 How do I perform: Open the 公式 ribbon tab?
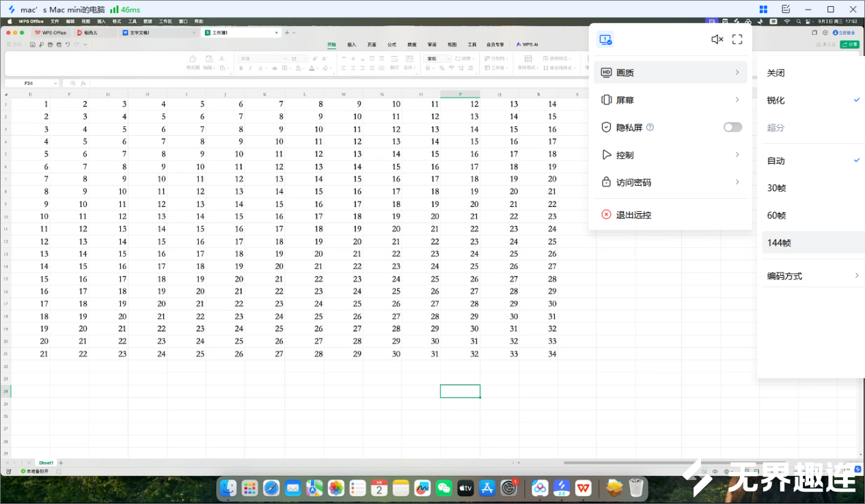(392, 44)
